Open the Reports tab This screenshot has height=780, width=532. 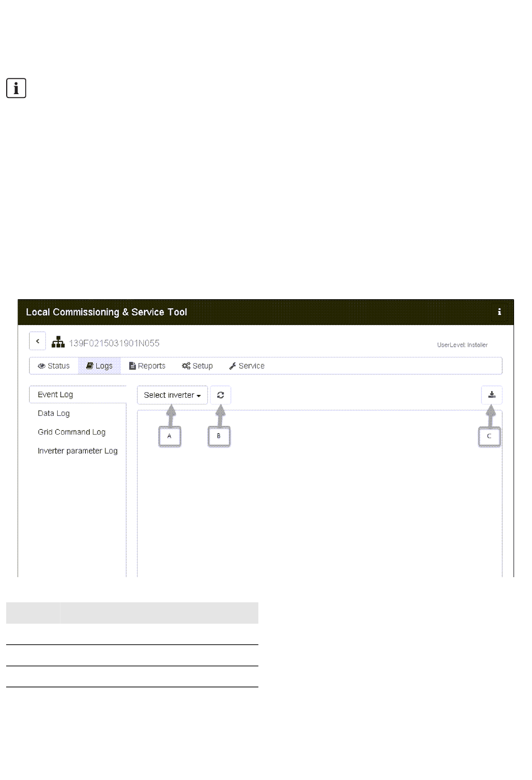pos(147,366)
